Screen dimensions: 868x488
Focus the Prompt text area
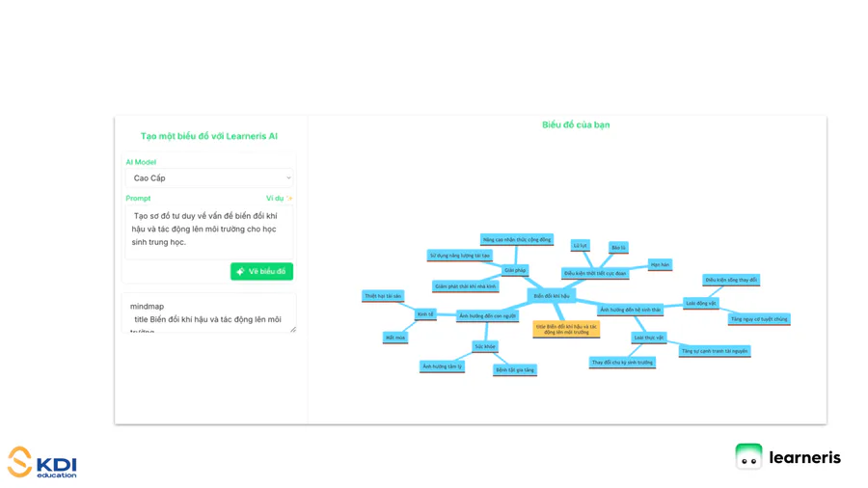209,231
